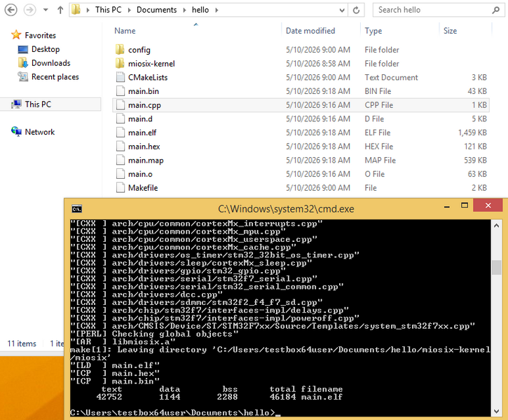Maximize the cmd.exe window

[465, 205]
